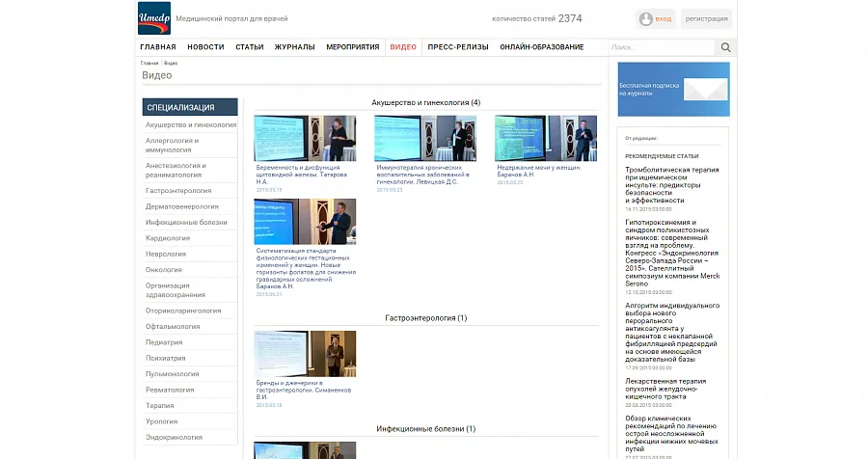This screenshot has height=459, width=868.
Task: Select Оториноларингология specialization
Action: click(x=183, y=310)
